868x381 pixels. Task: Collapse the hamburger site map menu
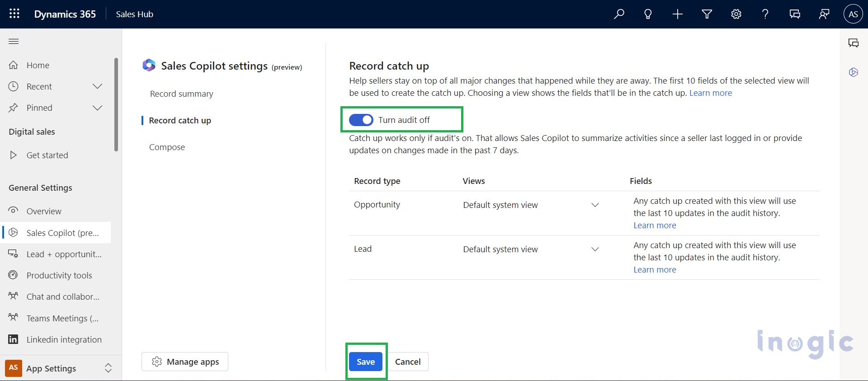click(x=14, y=42)
